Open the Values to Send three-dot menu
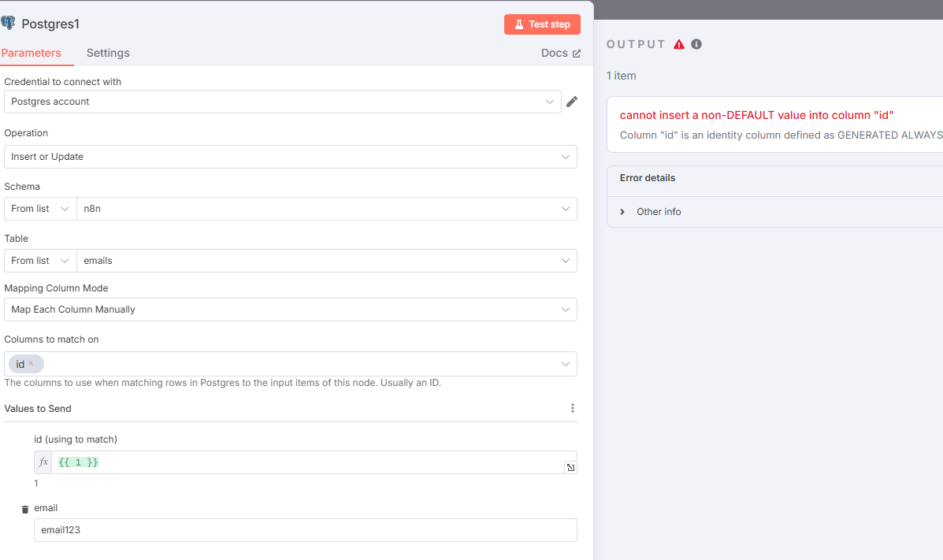The width and height of the screenshot is (943, 560). click(x=573, y=409)
